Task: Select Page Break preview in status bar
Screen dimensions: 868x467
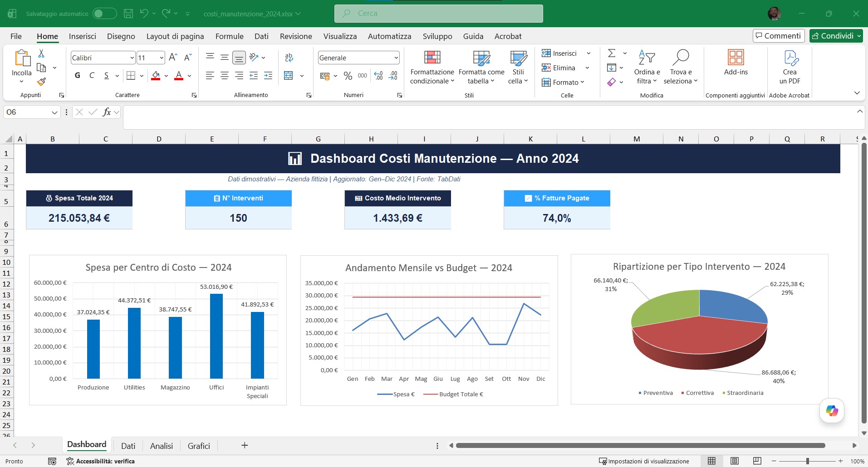Action: [x=757, y=461]
